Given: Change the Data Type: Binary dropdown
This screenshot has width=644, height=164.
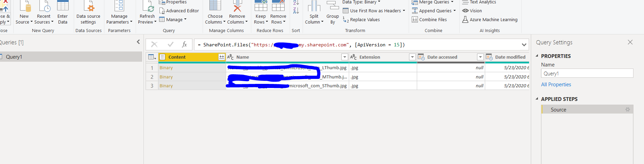Looking at the screenshot, I should (x=361, y=2).
